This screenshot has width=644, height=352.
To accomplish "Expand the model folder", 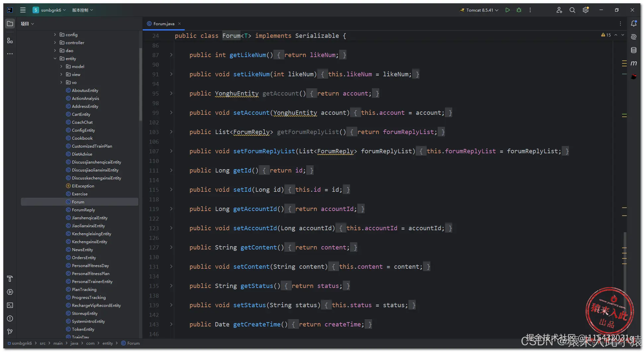I will click(61, 66).
